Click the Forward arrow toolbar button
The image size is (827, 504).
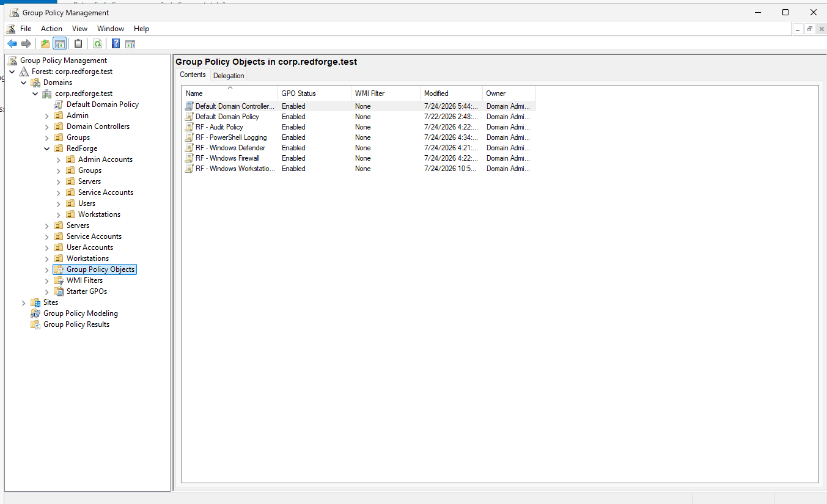[26, 43]
